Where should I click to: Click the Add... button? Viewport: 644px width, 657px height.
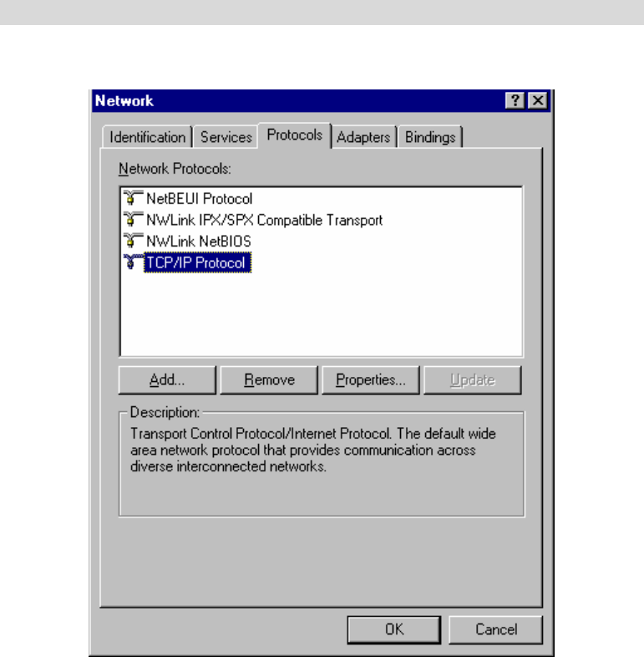(x=167, y=380)
